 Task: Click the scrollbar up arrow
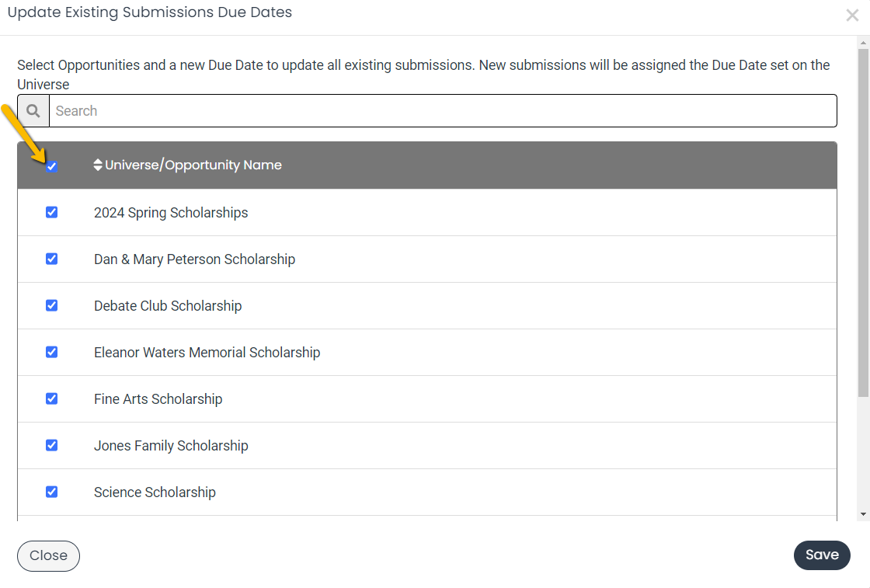click(863, 43)
